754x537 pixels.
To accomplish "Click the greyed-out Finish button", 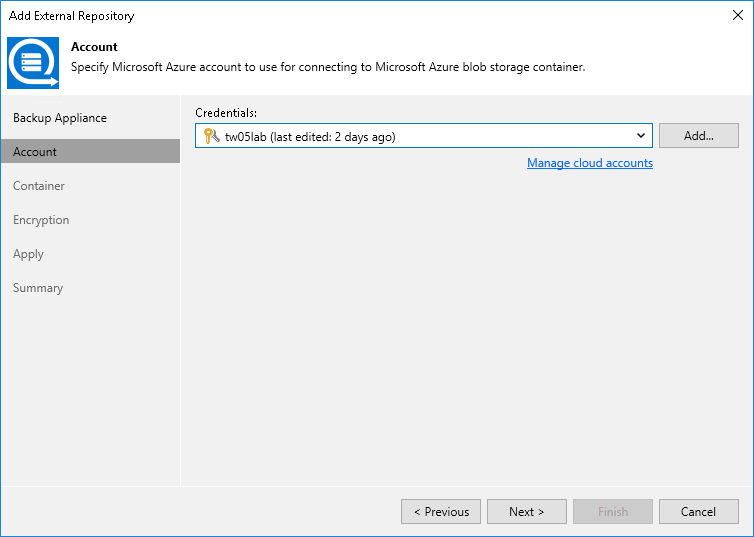I will tap(613, 512).
